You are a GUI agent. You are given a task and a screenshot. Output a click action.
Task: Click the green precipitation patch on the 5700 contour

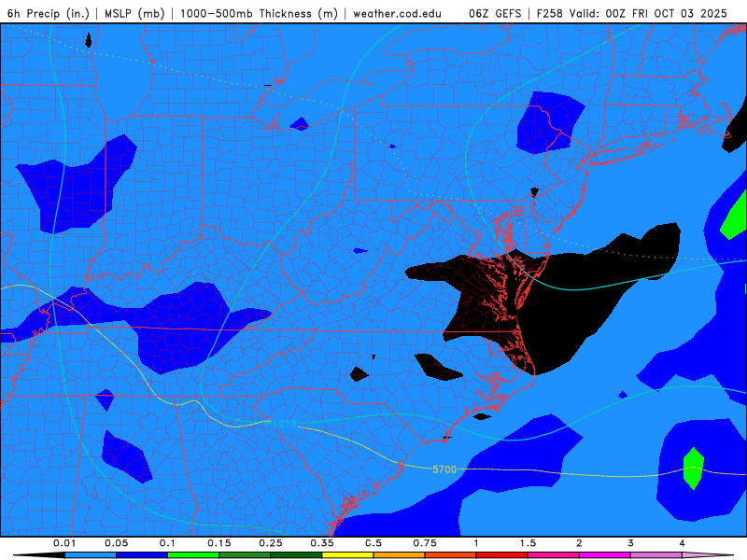pyautogui.click(x=694, y=469)
